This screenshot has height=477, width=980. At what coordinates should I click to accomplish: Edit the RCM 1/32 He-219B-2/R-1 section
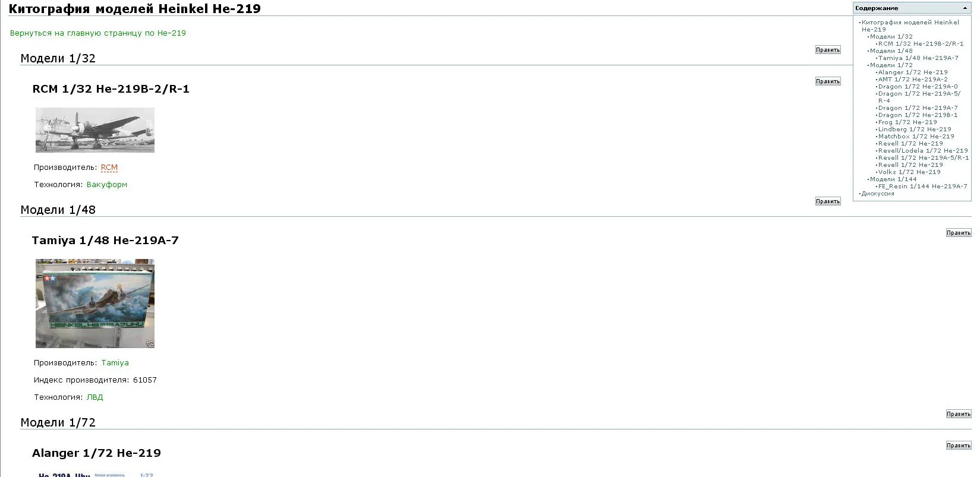(827, 81)
